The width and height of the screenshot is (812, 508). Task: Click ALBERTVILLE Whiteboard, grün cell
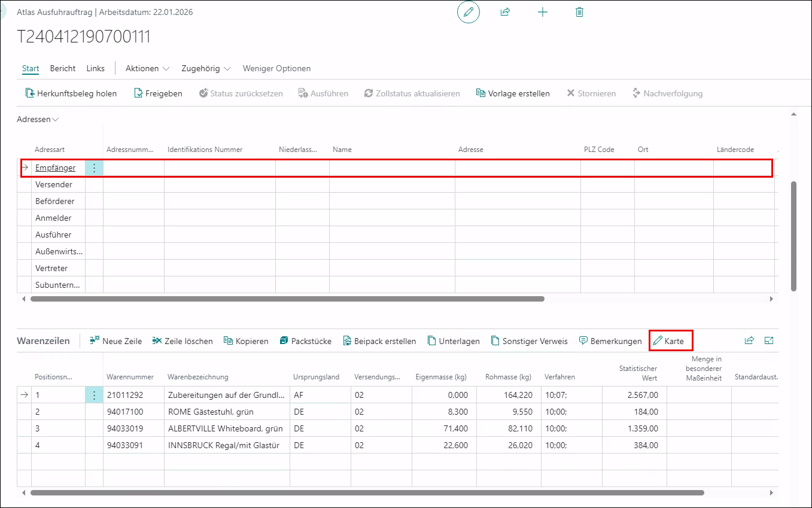(227, 428)
